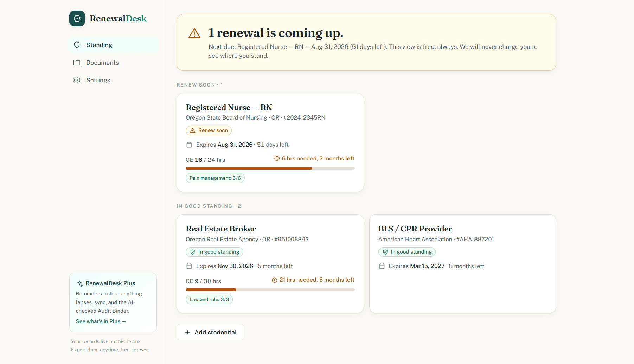
Task: Click the In good standing badge on BLS / CPR
Action: point(407,252)
